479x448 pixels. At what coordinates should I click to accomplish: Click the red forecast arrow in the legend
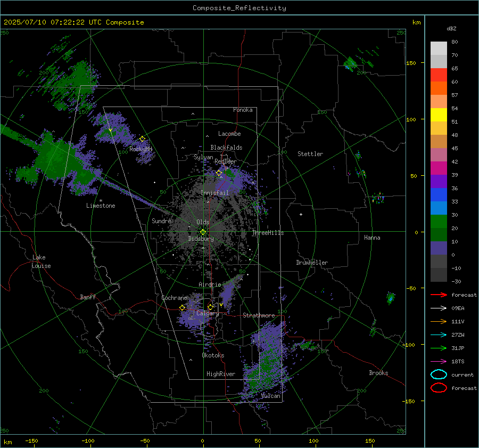pos(439,295)
